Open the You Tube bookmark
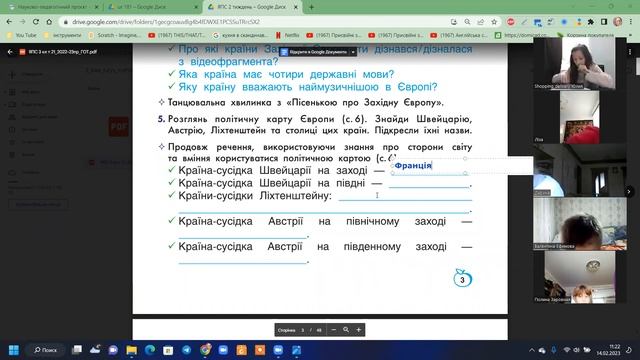This screenshot has width=640, height=360. pyautogui.click(x=22, y=35)
